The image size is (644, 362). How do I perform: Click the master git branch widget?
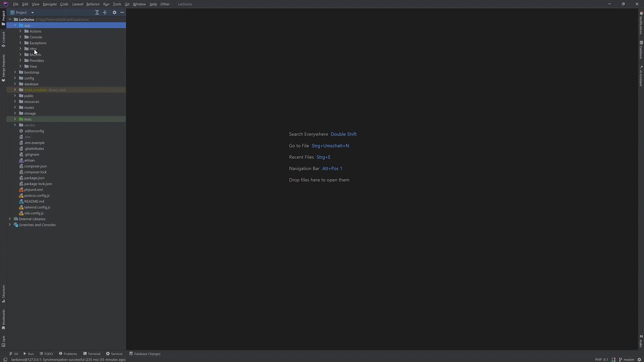tap(626, 359)
